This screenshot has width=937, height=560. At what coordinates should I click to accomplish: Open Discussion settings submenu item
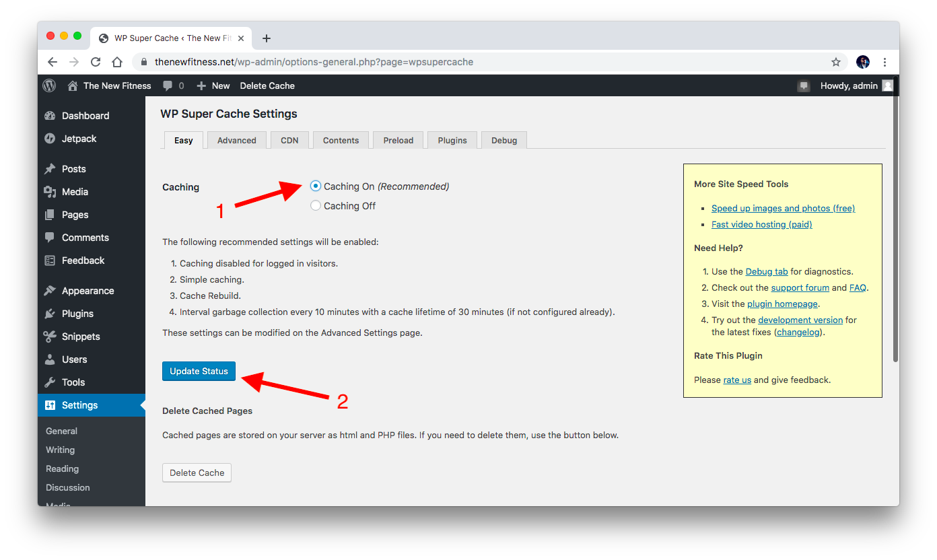click(67, 487)
